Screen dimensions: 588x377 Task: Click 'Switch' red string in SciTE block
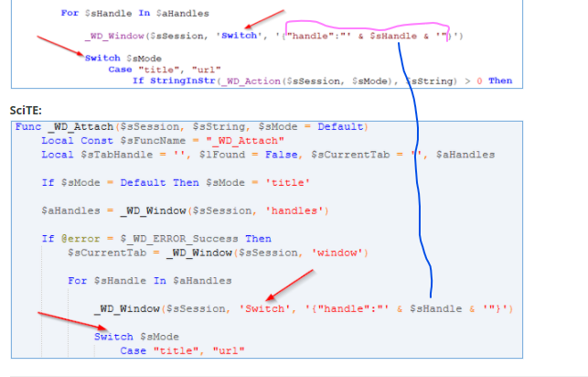(x=265, y=308)
